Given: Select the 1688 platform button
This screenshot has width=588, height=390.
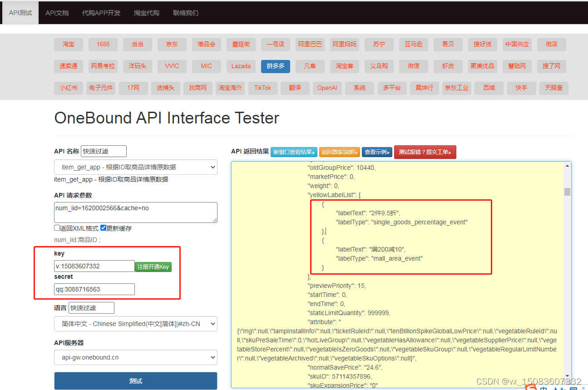Looking at the screenshot, I should coord(103,44).
